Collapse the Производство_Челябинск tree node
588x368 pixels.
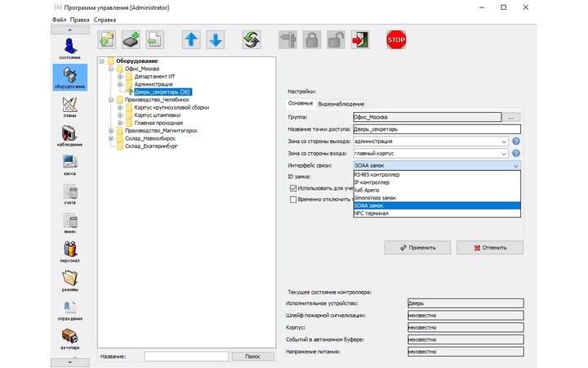pos(111,99)
